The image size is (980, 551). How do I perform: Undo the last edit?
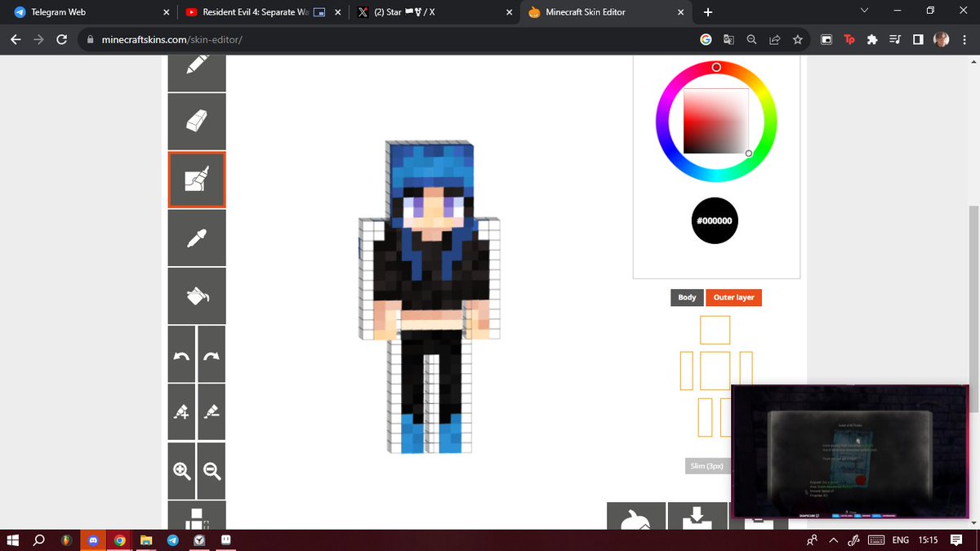pyautogui.click(x=181, y=354)
